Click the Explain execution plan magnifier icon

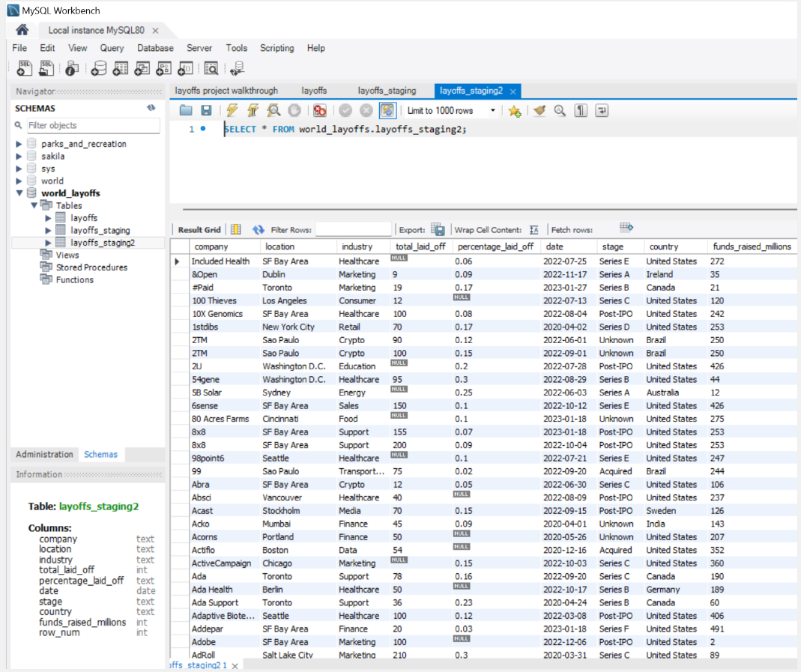tap(274, 111)
